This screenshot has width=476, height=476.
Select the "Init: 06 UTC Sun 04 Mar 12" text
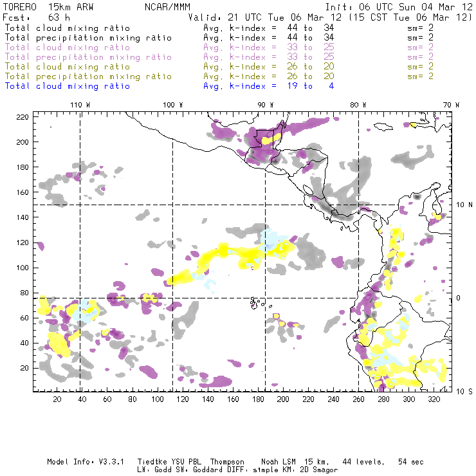[x=399, y=7]
